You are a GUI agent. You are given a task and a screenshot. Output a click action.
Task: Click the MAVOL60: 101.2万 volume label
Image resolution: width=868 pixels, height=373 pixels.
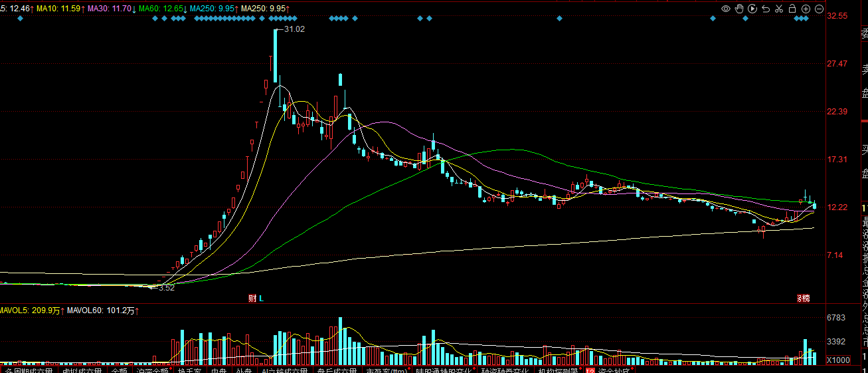coord(101,311)
